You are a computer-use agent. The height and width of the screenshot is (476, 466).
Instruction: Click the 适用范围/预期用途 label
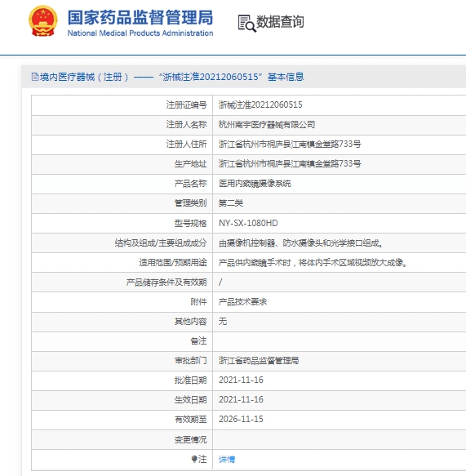(x=173, y=262)
